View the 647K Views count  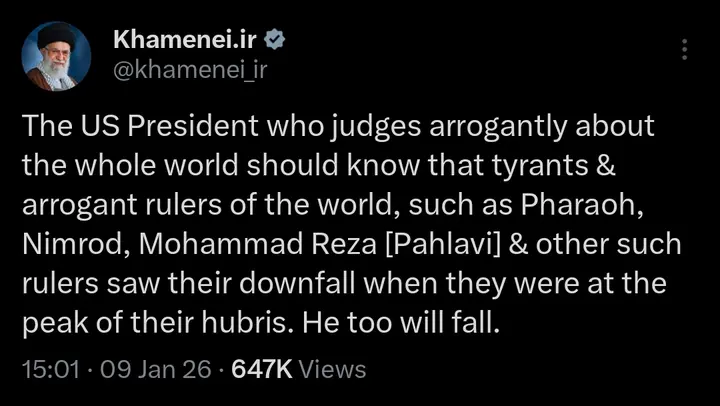click(261, 369)
